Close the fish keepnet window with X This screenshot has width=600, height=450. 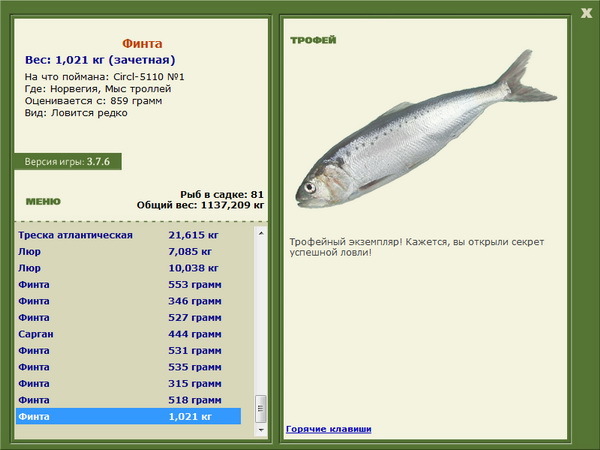(x=586, y=13)
